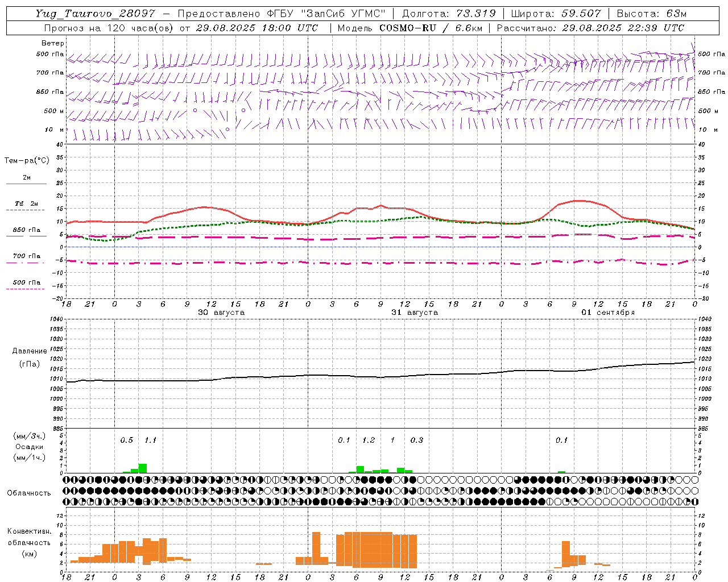Screen dimensions: 728x582
Task: Click the Ветер panel label
Action: point(53,43)
